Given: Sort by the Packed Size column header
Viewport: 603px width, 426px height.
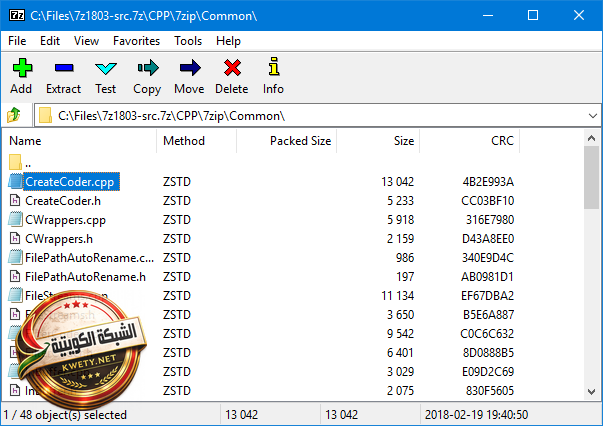Looking at the screenshot, I should click(x=300, y=141).
